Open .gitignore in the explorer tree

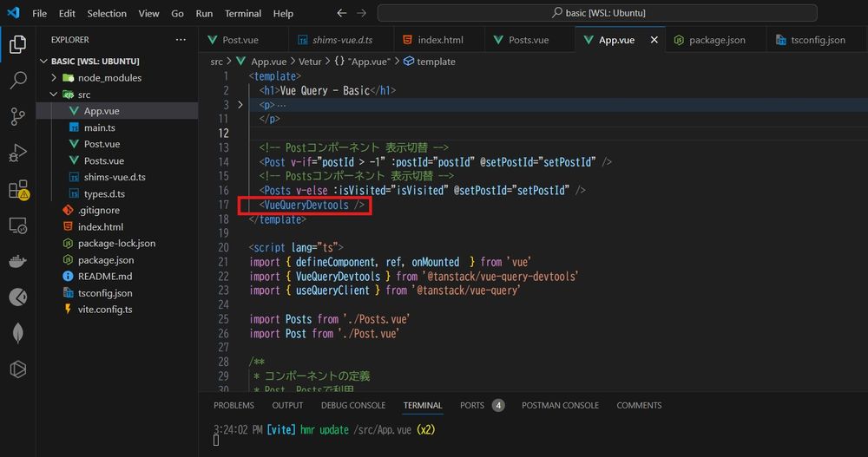(117, 210)
